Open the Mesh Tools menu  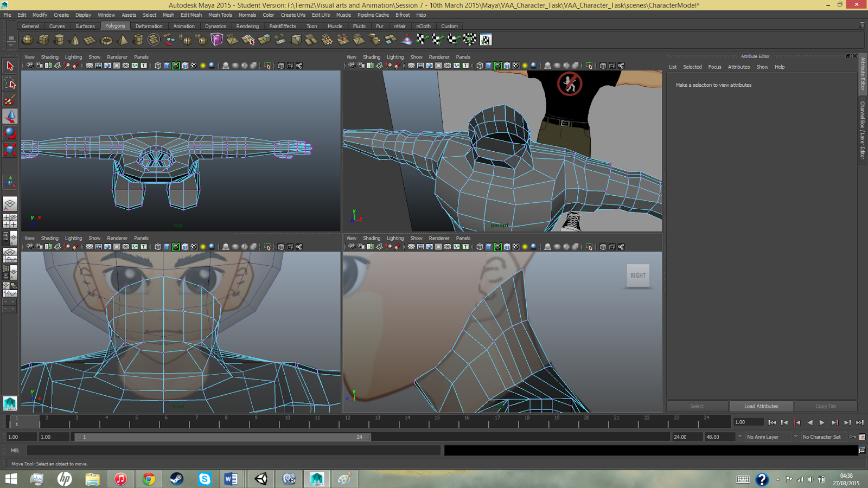(220, 15)
